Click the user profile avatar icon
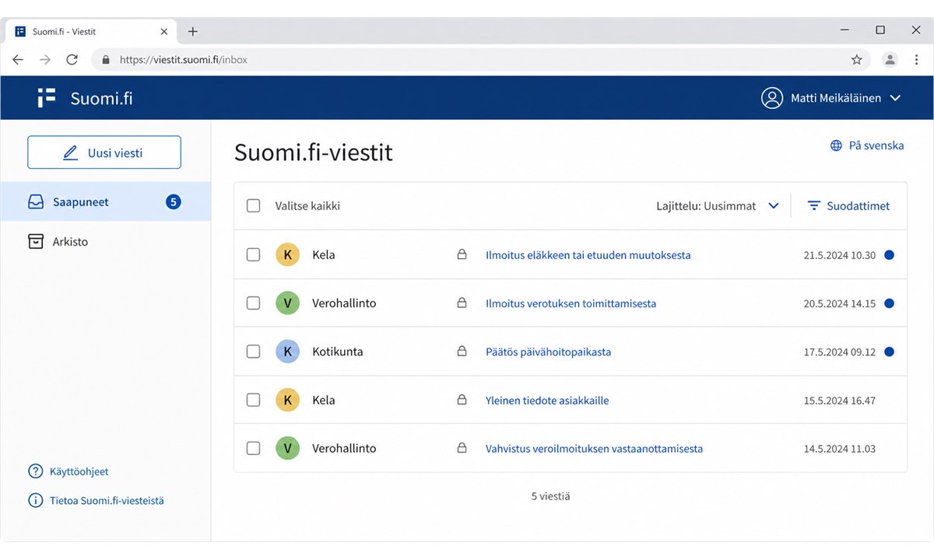 [x=771, y=98]
